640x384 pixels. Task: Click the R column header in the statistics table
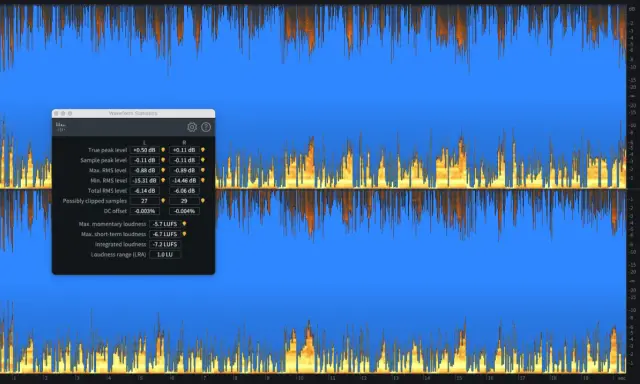pyautogui.click(x=184, y=142)
